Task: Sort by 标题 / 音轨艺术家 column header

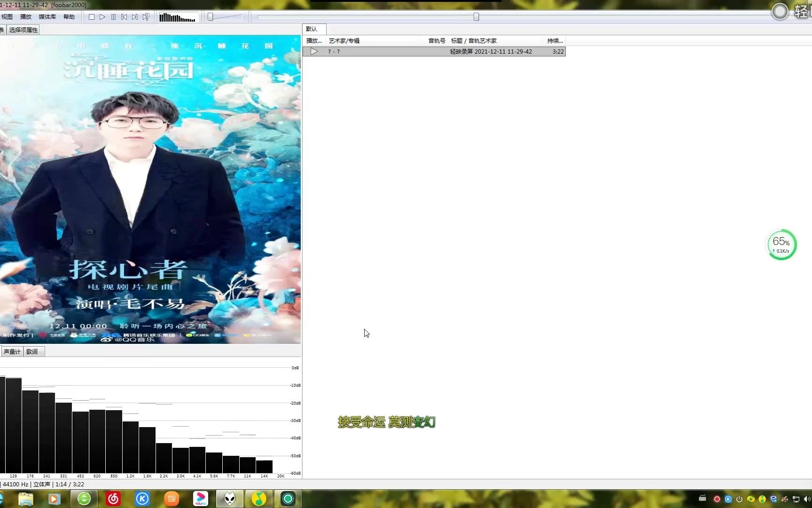Action: pos(495,41)
